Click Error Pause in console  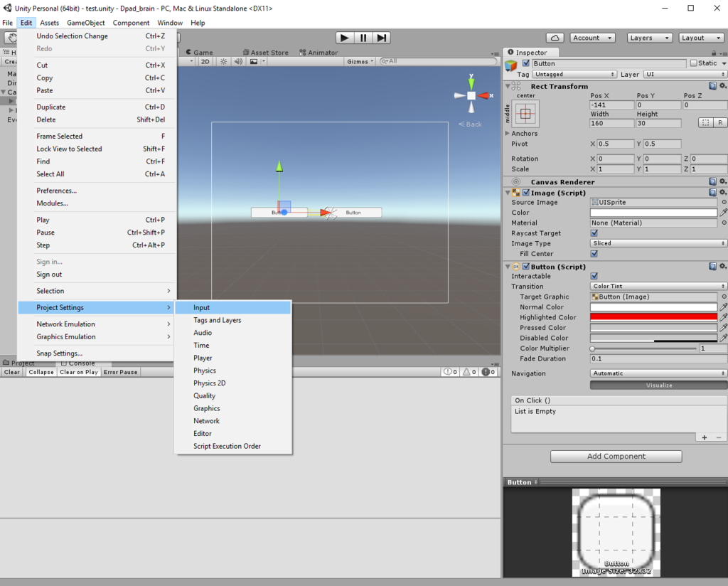click(120, 372)
